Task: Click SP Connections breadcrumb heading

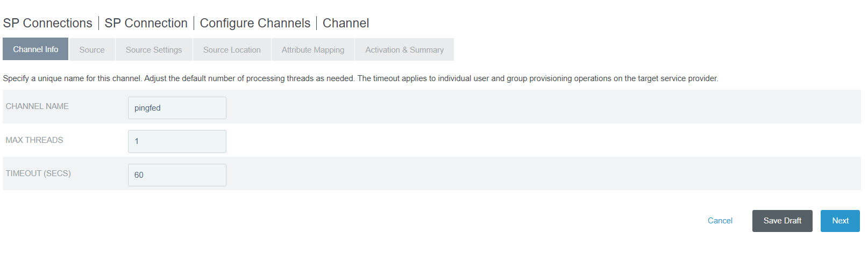Action: pos(47,23)
